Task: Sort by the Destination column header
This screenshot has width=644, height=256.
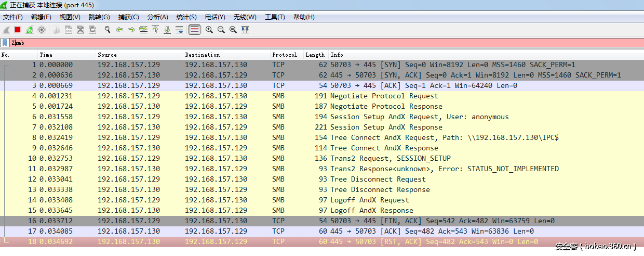Action: tap(227, 55)
